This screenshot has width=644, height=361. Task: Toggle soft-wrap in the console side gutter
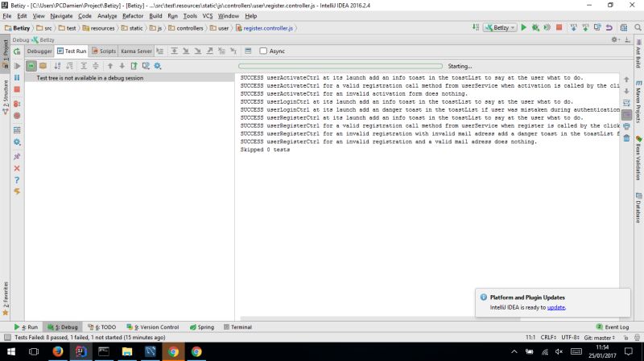(x=626, y=103)
